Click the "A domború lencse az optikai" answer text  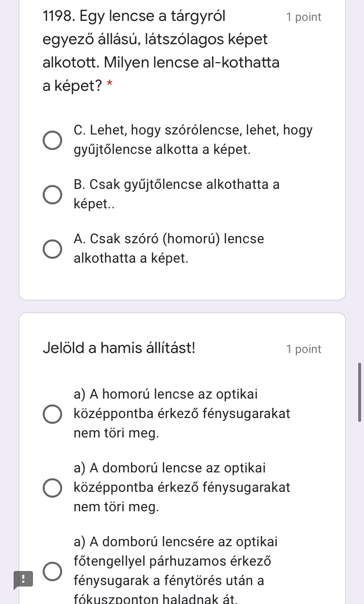(170, 468)
